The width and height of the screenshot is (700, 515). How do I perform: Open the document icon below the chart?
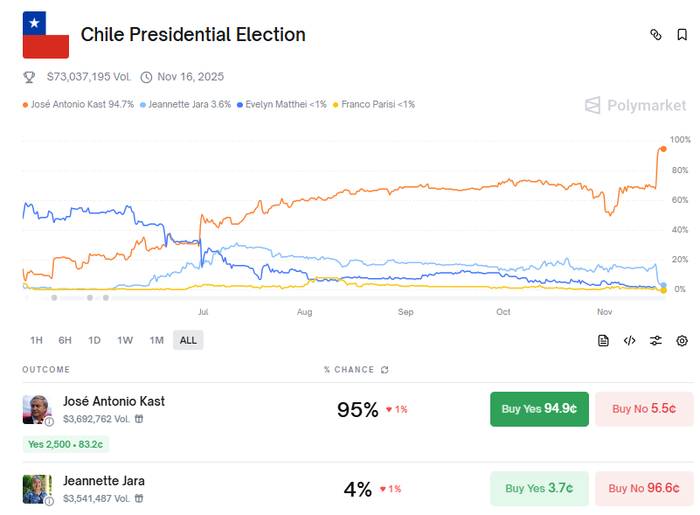click(603, 340)
